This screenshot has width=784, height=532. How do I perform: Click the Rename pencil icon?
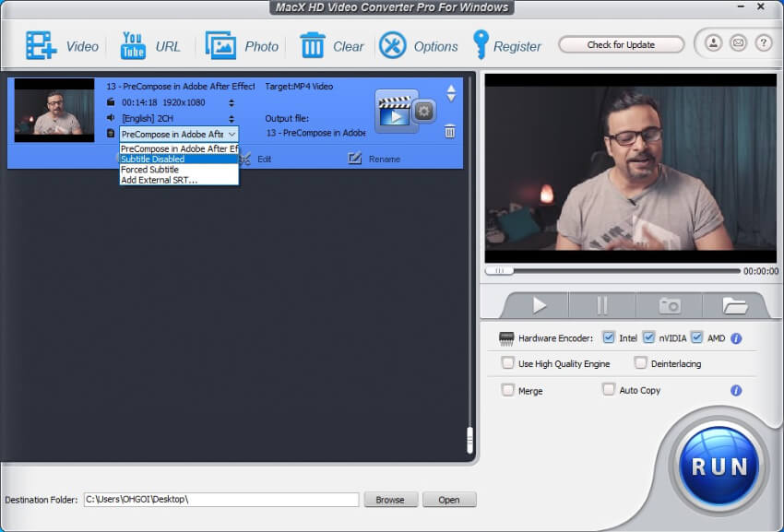tap(354, 159)
